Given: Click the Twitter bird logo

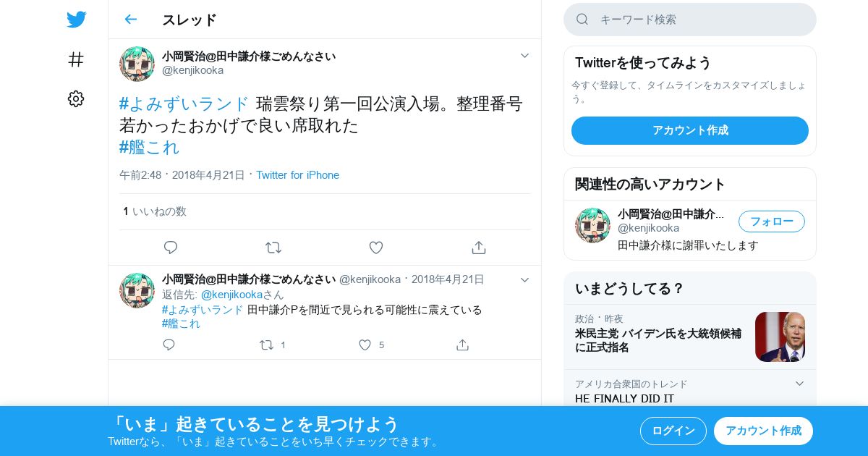Looking at the screenshot, I should [76, 20].
